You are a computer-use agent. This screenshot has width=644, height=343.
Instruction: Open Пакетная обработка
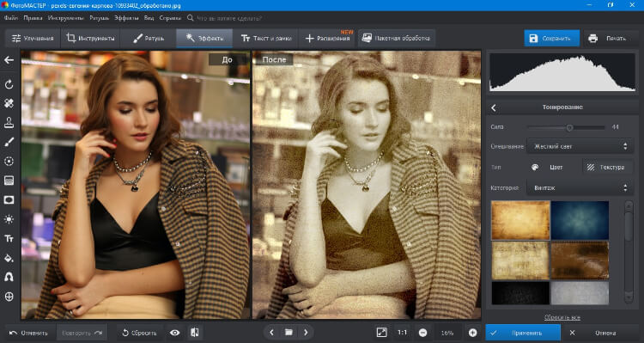coord(397,38)
